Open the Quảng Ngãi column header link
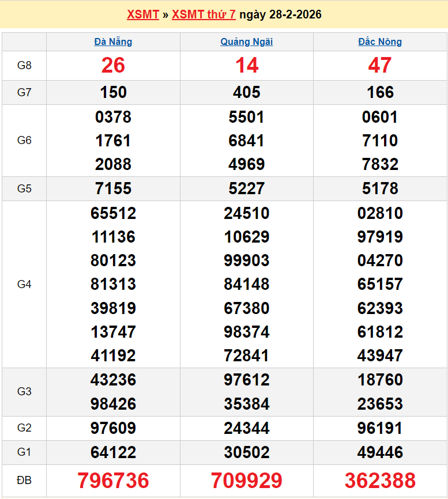448x499 pixels. tap(247, 41)
